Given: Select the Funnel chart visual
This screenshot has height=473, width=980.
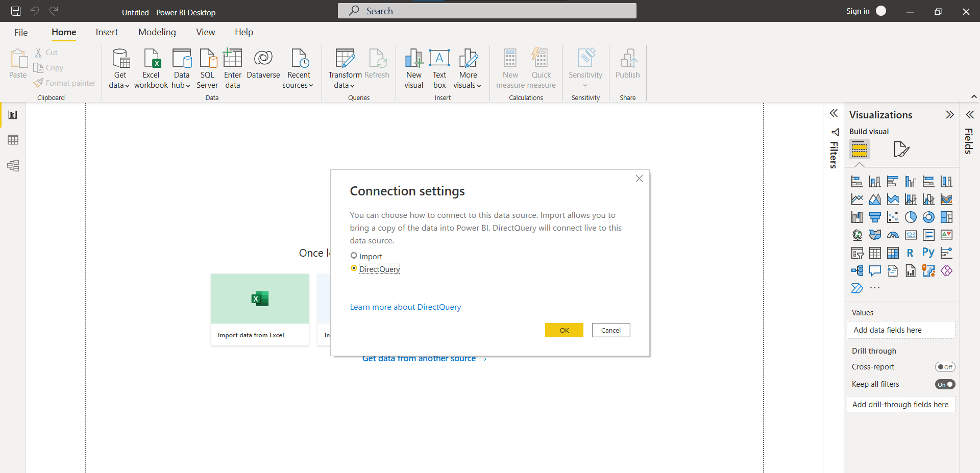Looking at the screenshot, I should 875,217.
